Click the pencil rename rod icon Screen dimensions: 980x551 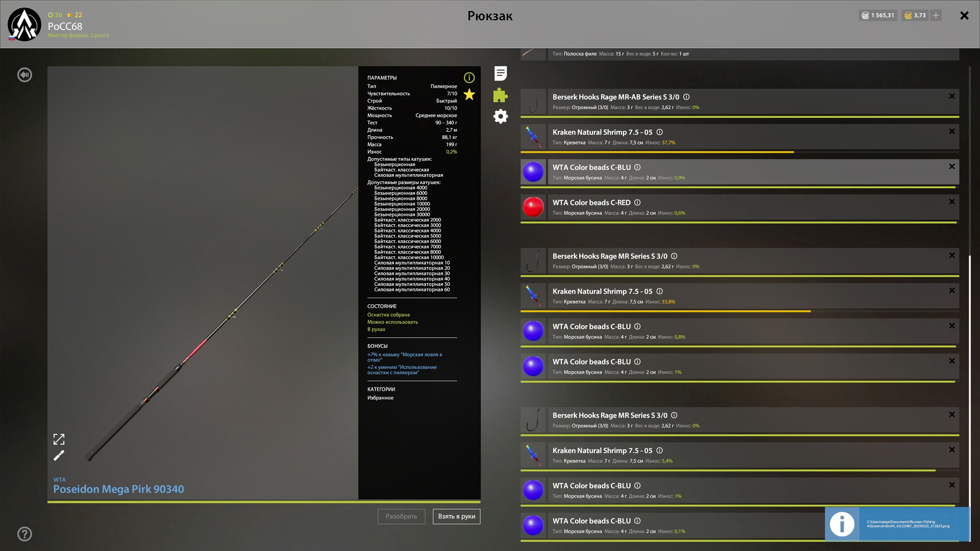point(59,455)
